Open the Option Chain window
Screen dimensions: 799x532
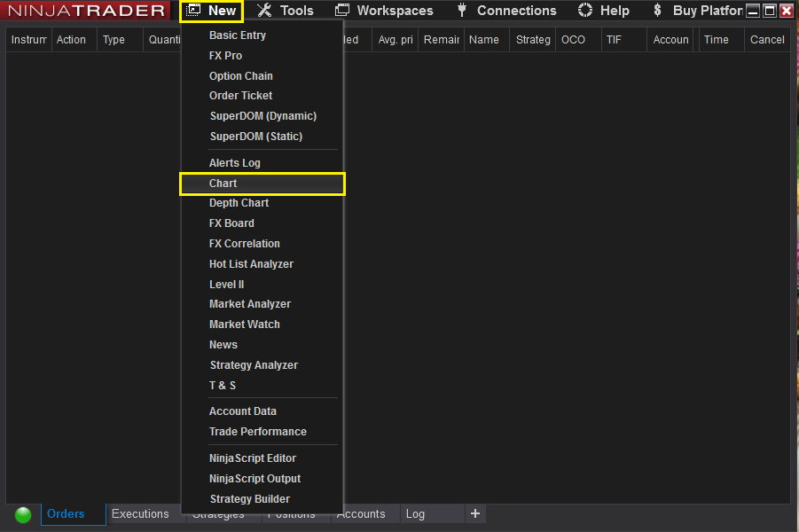click(241, 76)
